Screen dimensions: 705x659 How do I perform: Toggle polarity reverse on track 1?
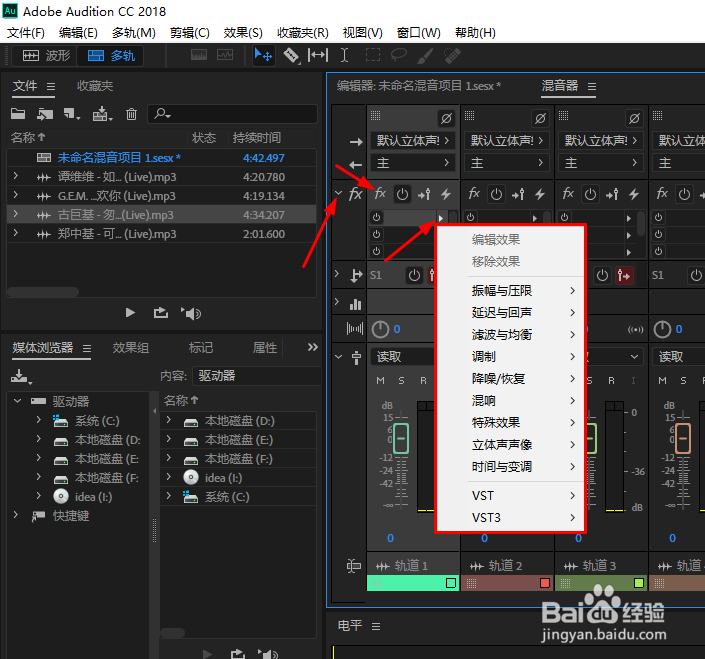coord(446,119)
